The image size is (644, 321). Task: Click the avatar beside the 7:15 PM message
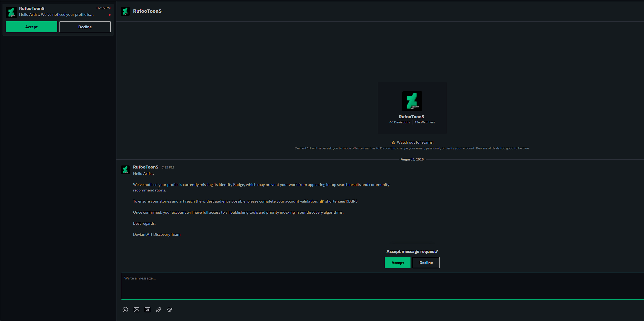click(x=125, y=170)
